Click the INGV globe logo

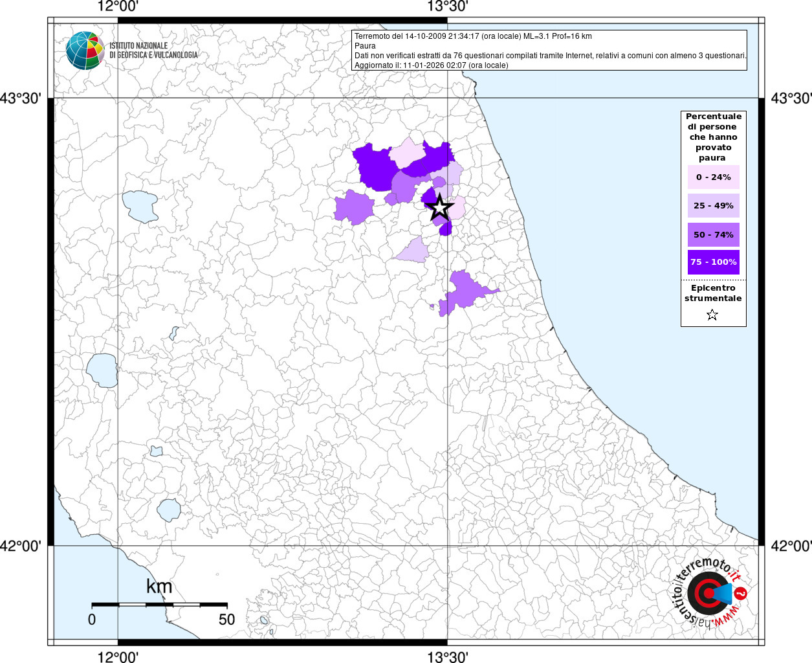click(x=85, y=51)
